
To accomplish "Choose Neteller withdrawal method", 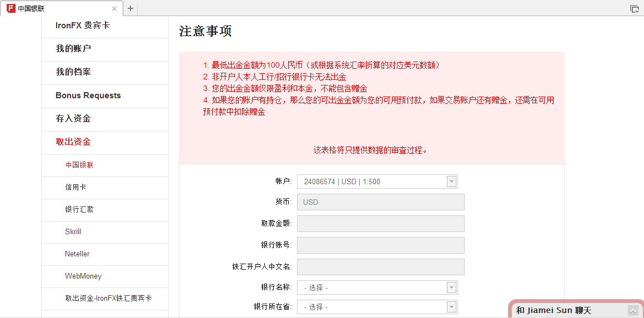I will click(105, 254).
